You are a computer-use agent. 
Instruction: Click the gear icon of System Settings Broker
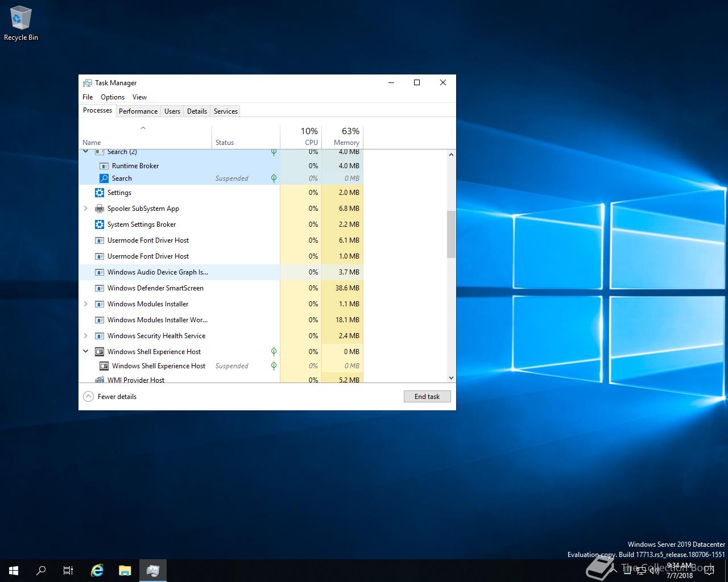coord(100,225)
